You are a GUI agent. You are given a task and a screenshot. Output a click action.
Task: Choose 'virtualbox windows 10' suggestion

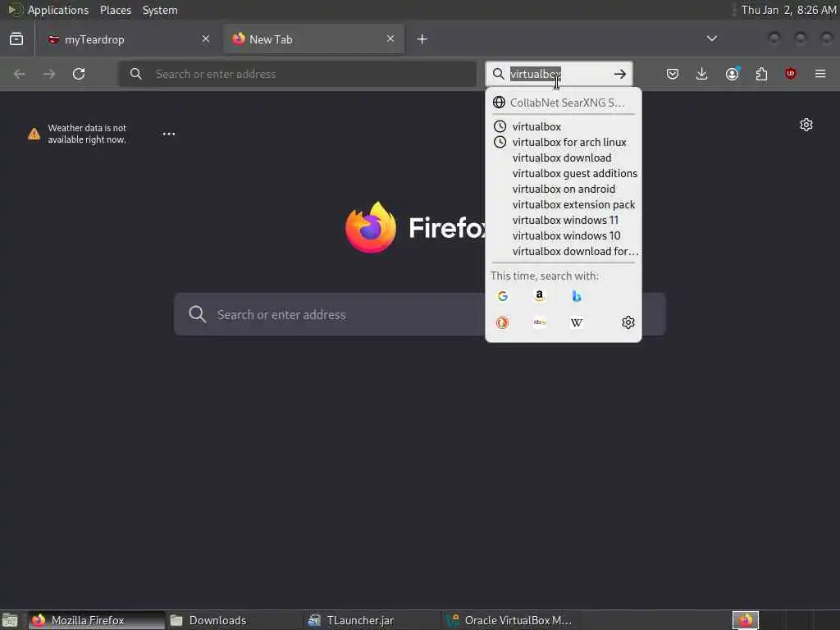coord(563,235)
